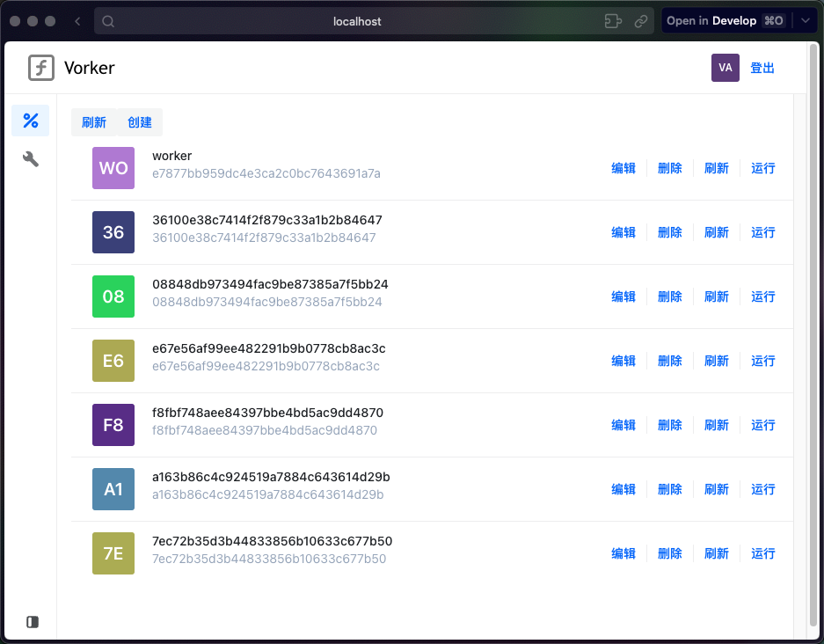The image size is (824, 644).
Task: Toggle the sidebar collapse icon
Action: click(33, 622)
